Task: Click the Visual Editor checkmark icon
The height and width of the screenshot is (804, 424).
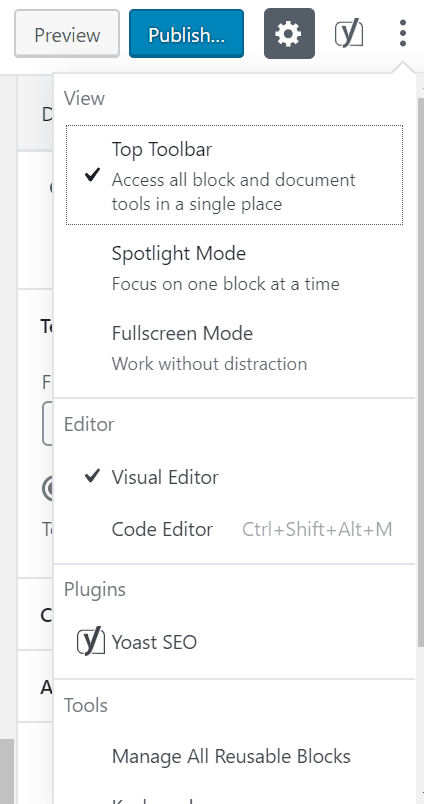Action: [x=92, y=477]
